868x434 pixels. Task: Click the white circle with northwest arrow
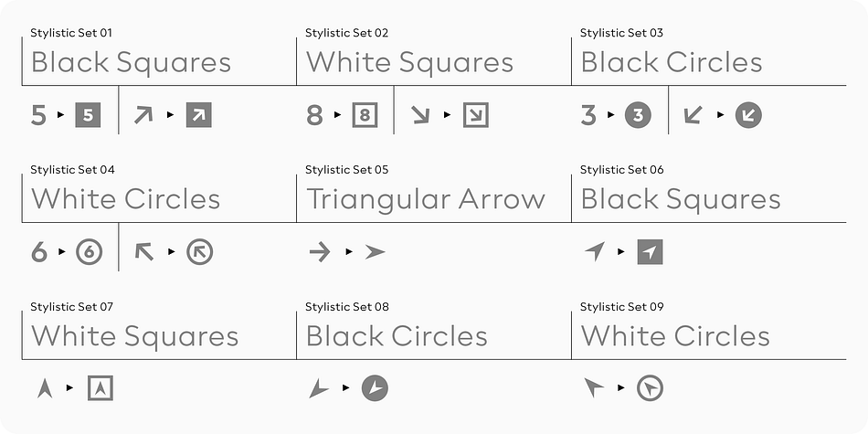pos(200,252)
